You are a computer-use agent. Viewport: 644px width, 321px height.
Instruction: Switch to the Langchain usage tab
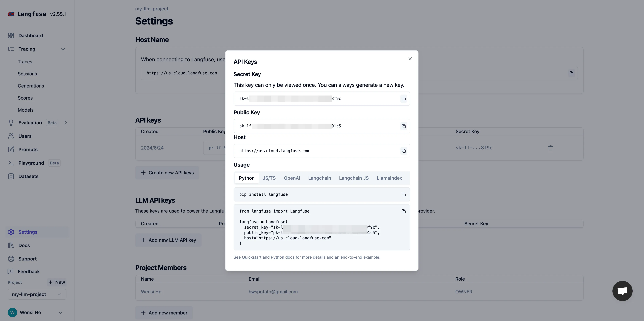319,178
